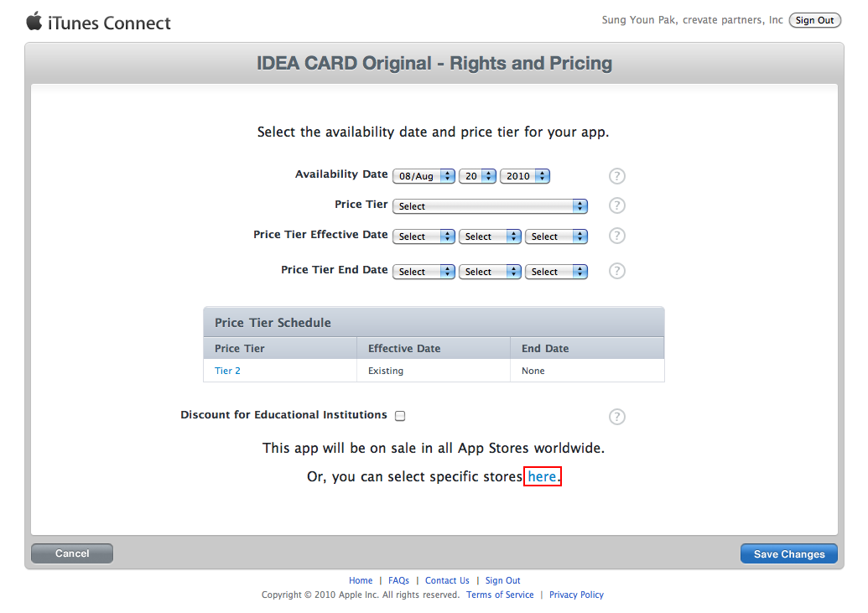868x613 pixels.
Task: Follow the 'here' link for specific stores
Action: [542, 476]
